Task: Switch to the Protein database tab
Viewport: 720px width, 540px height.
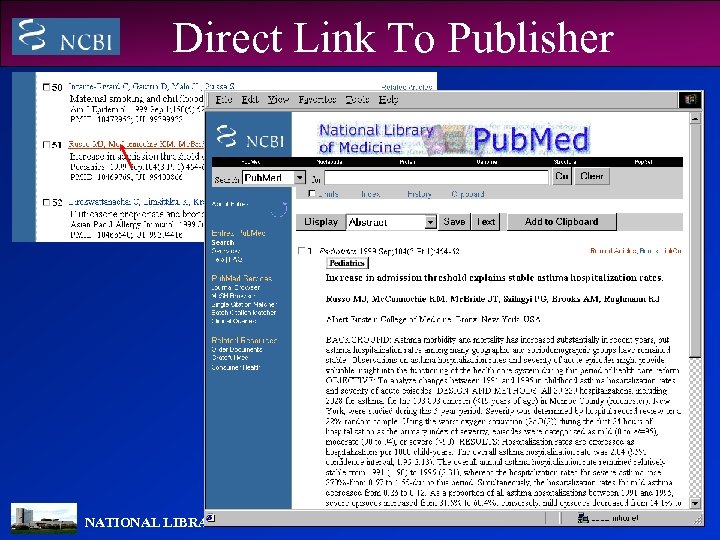Action: coord(407,162)
